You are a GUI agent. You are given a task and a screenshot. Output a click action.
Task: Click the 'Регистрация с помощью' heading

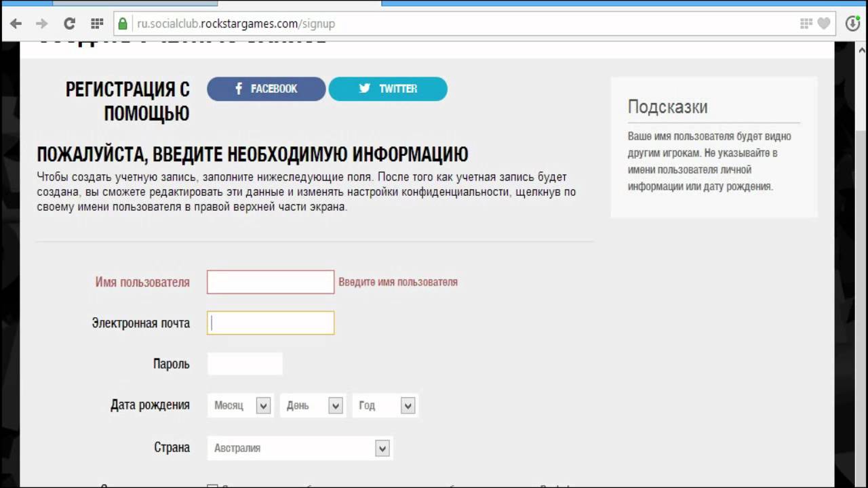[127, 101]
